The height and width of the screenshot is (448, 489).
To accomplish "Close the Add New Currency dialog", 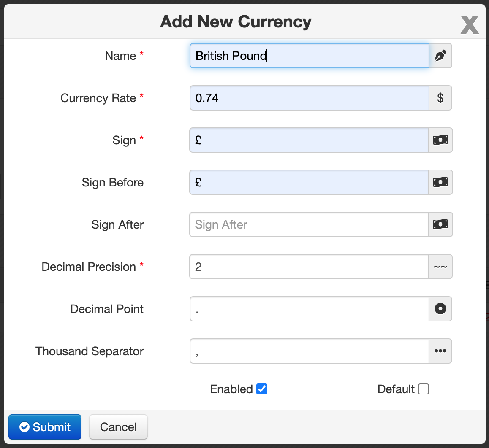I will pos(469,25).
